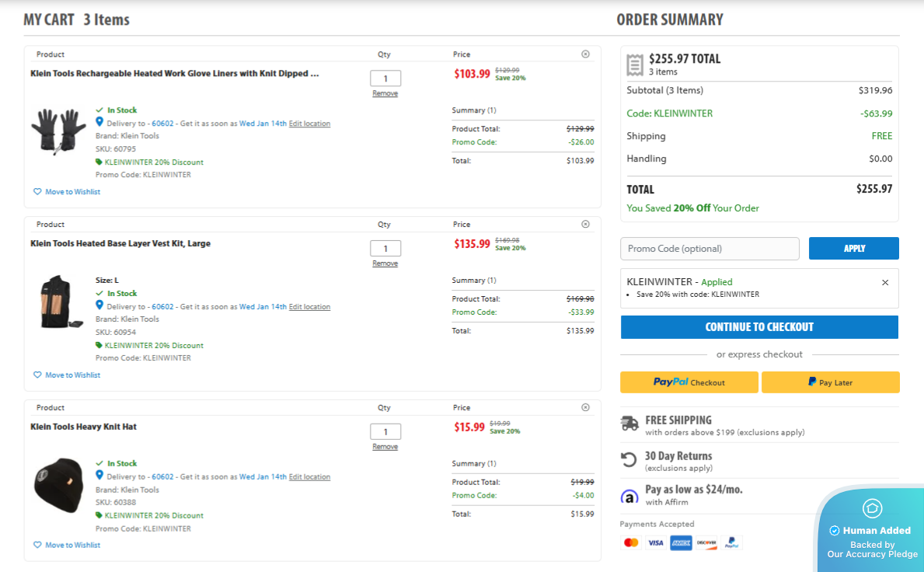Click the Promo Code input field

[x=710, y=249]
